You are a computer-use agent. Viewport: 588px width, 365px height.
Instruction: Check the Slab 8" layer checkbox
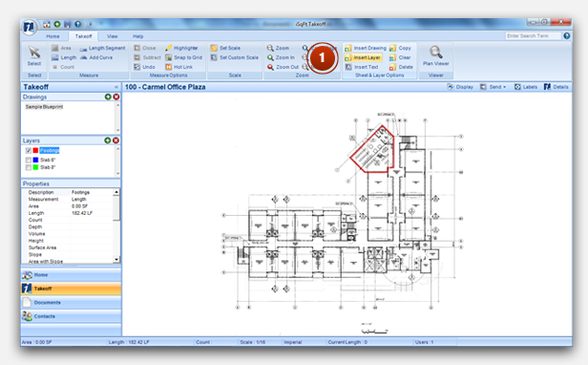29,167
